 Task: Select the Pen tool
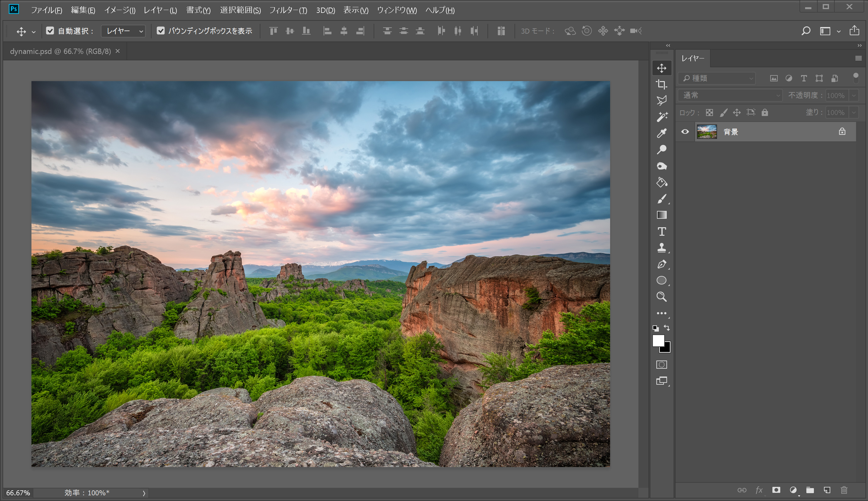[661, 264]
